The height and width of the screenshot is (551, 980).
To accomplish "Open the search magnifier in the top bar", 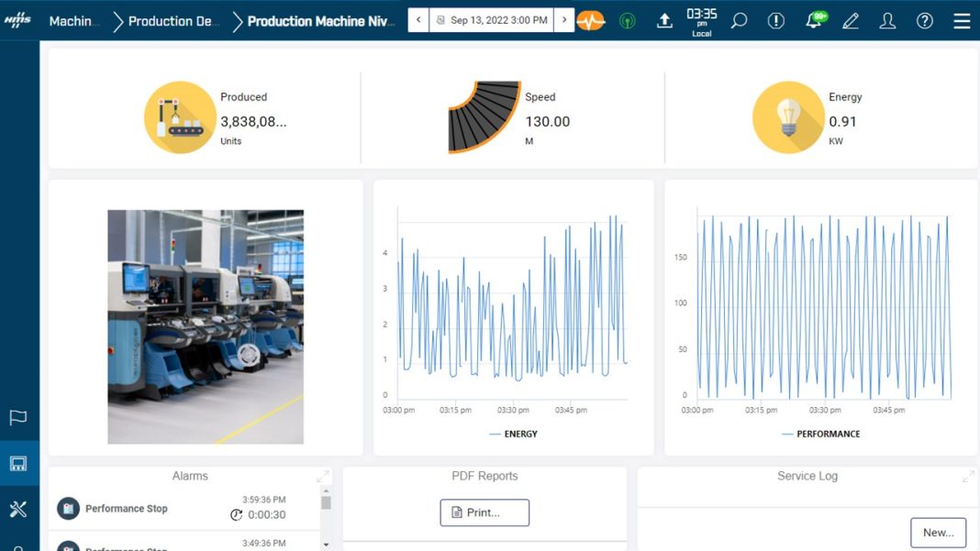I will pos(739,20).
